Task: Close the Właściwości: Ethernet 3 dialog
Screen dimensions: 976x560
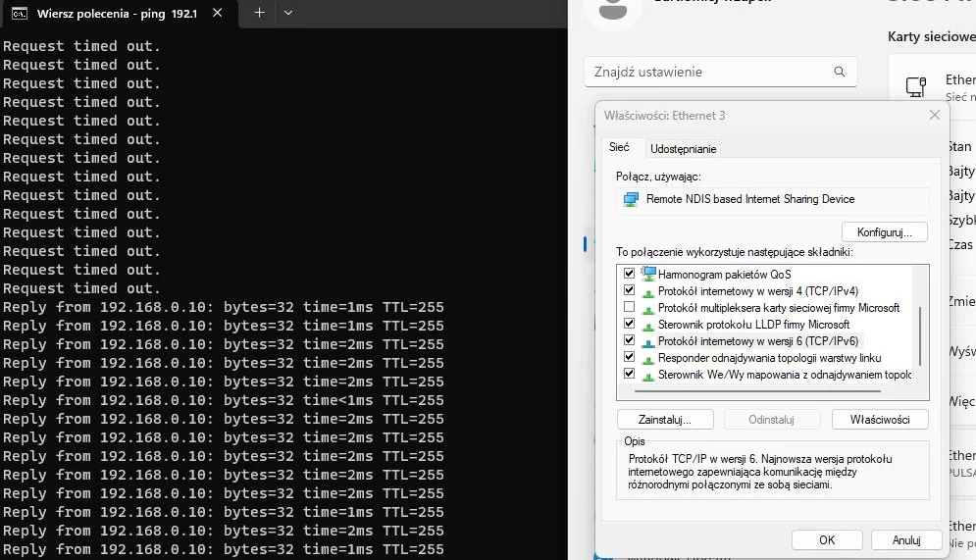Action: pos(934,115)
